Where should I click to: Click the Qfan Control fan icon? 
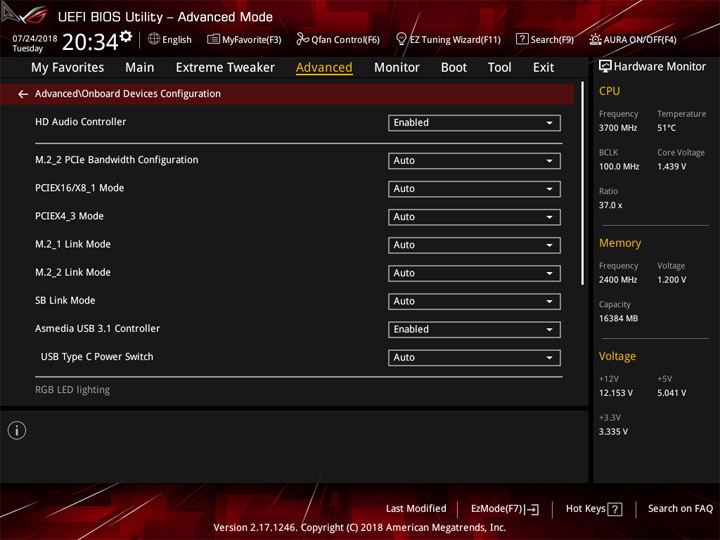coord(302,39)
